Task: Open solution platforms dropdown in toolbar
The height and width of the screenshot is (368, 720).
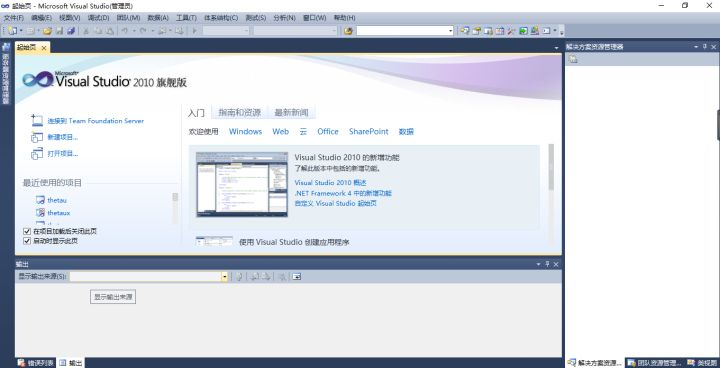Action: (334, 31)
